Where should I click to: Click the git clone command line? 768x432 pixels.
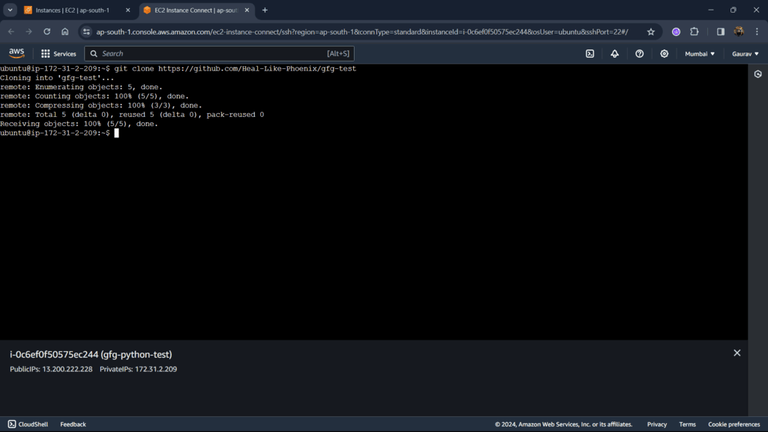[x=178, y=69]
